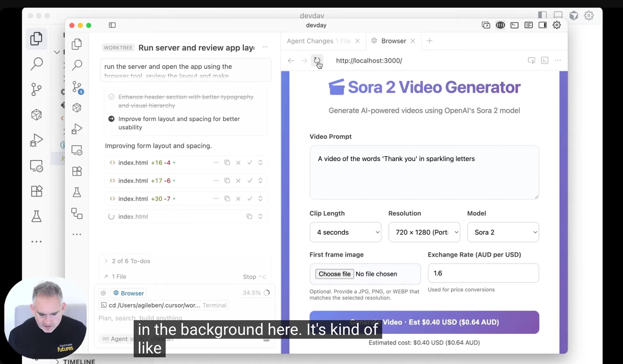
Task: Toggle the primary sidebar visibility
Action: 112,25
